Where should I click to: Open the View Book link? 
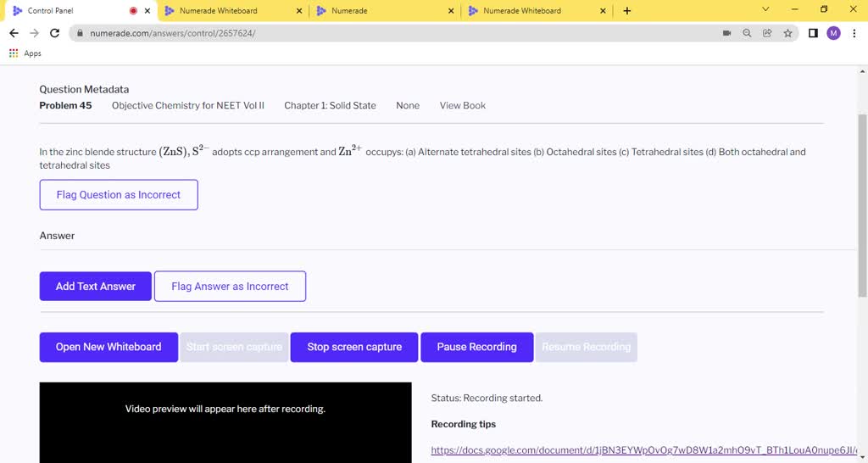tap(462, 106)
